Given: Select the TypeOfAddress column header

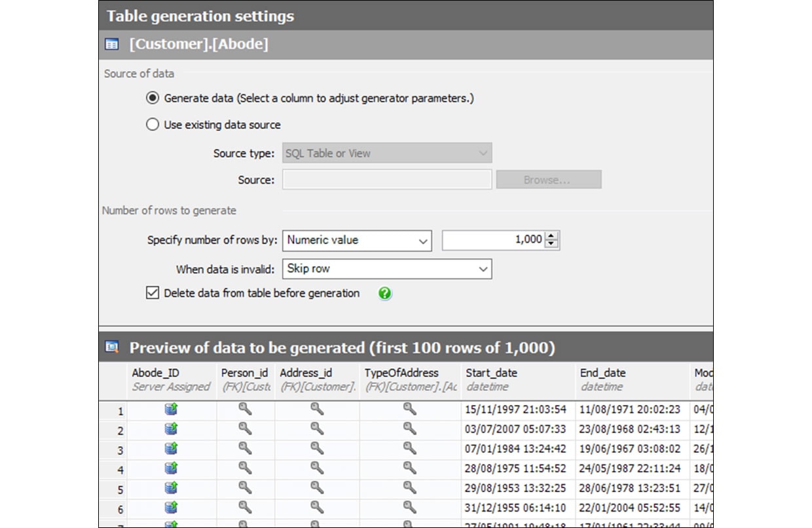Looking at the screenshot, I should point(410,379).
